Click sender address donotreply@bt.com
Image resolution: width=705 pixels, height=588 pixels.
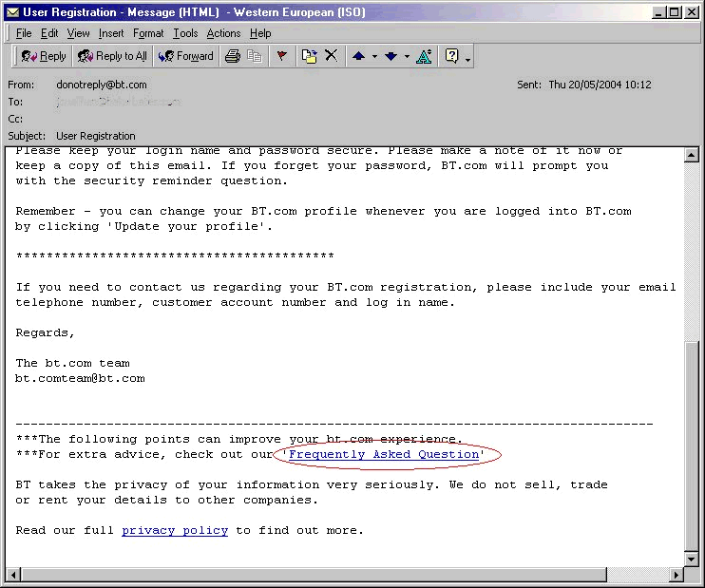tap(101, 85)
